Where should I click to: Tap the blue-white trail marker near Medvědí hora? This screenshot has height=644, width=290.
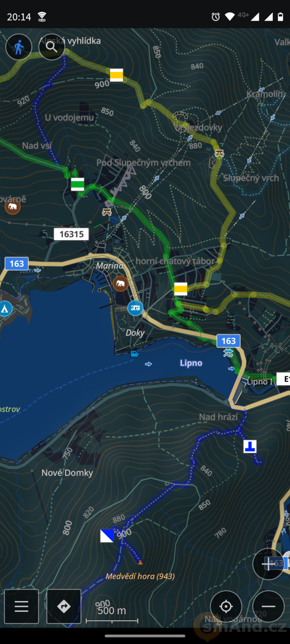(107, 535)
